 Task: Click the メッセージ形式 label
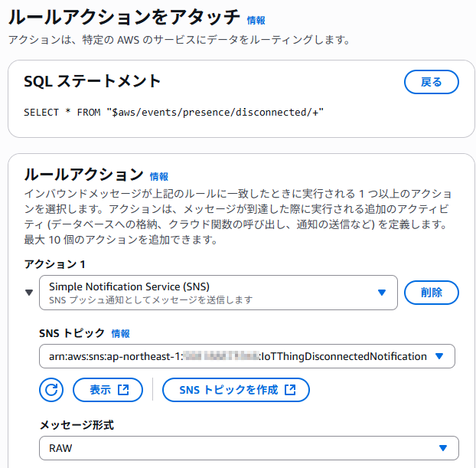coord(77,425)
